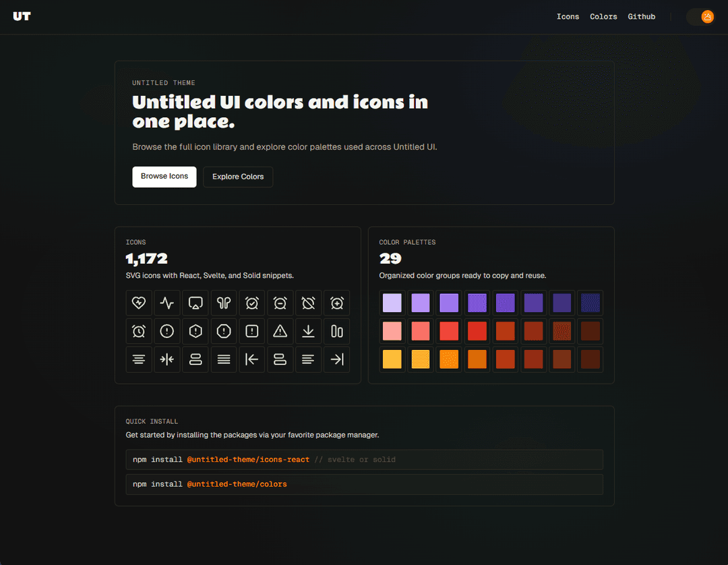728x565 pixels.
Task: Open the Github link in header
Action: (641, 17)
